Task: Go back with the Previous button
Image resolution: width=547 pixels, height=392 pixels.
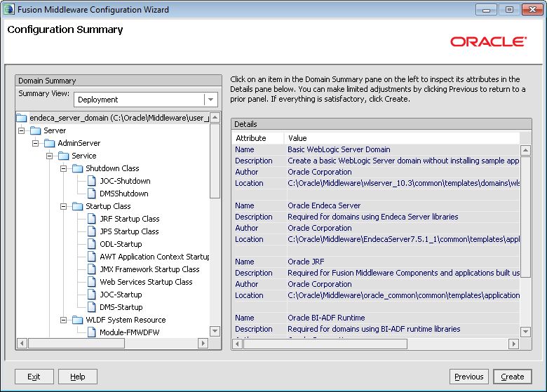Action: coord(469,377)
